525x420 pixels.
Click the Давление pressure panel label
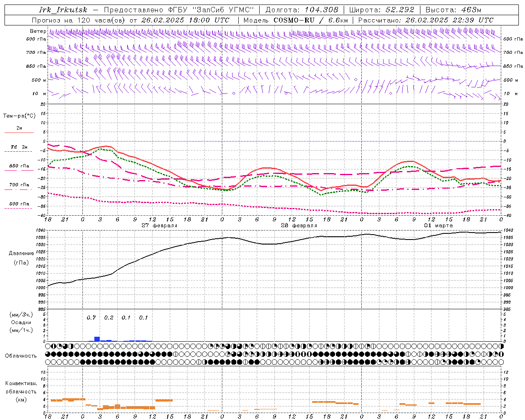click(21, 253)
